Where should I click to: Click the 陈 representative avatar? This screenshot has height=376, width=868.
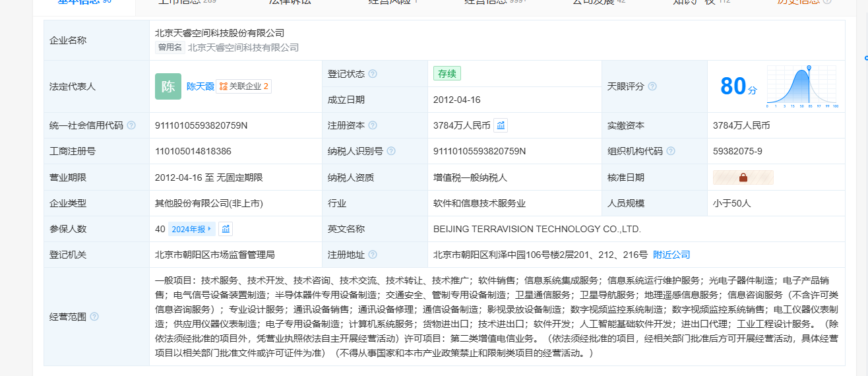168,86
